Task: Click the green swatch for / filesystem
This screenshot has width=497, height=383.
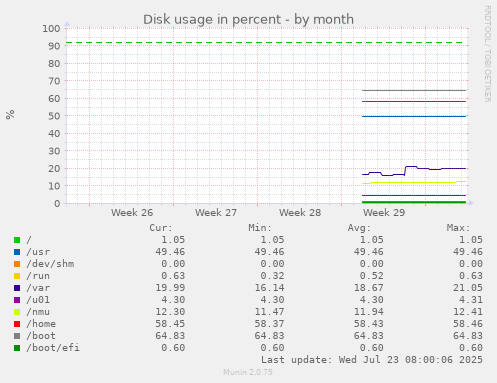Action: (17, 240)
